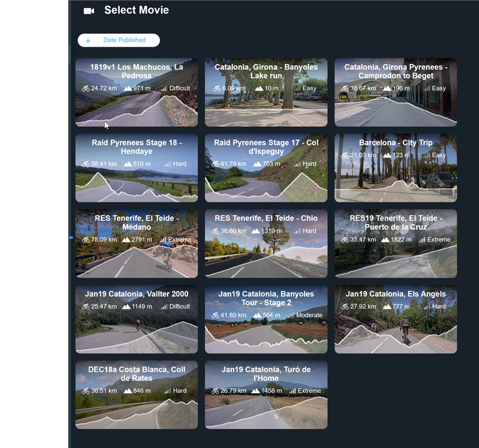
Task: Click the '41.80 km' distance text
Action: 234,315
